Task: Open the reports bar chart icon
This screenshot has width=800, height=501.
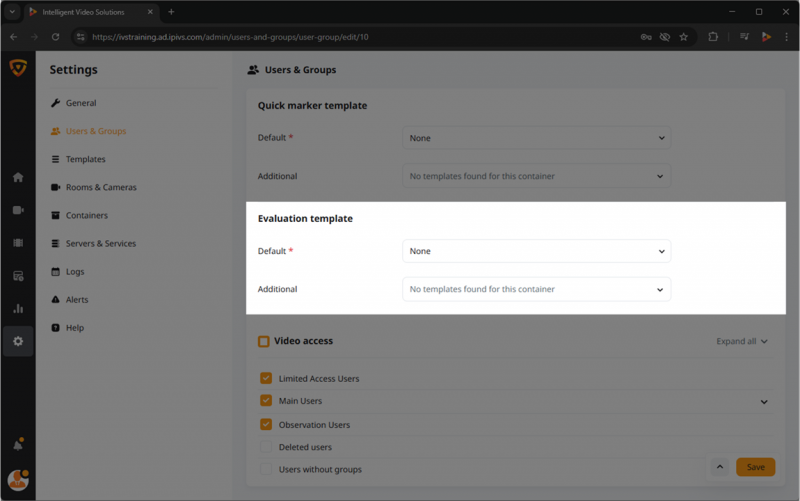Action: (18, 308)
